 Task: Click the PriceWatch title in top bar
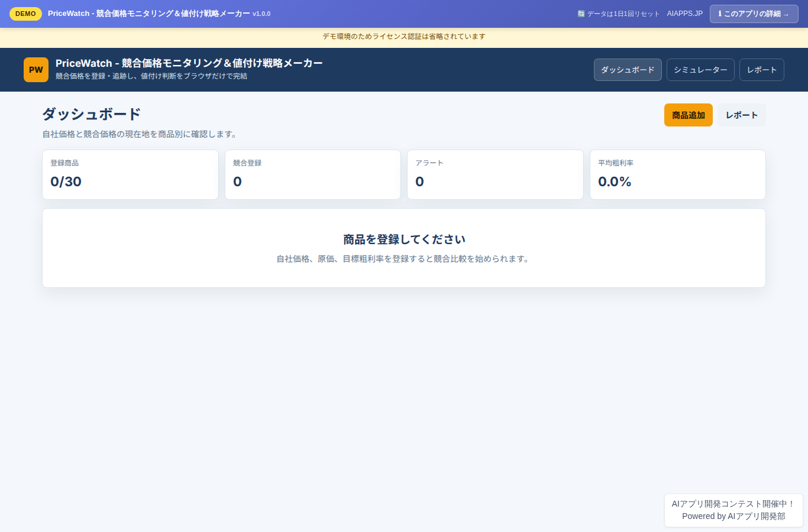pyautogui.click(x=149, y=14)
